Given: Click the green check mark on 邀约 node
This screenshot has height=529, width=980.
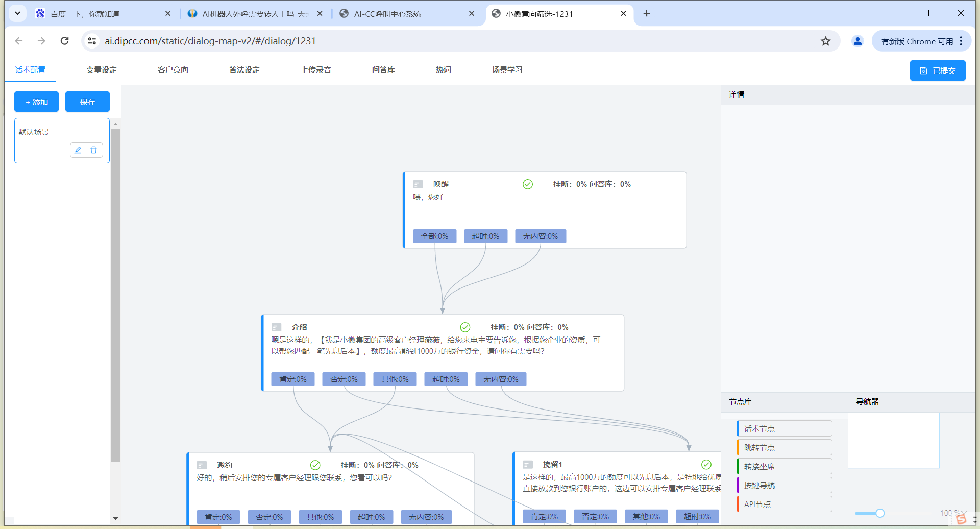Looking at the screenshot, I should pyautogui.click(x=315, y=465).
